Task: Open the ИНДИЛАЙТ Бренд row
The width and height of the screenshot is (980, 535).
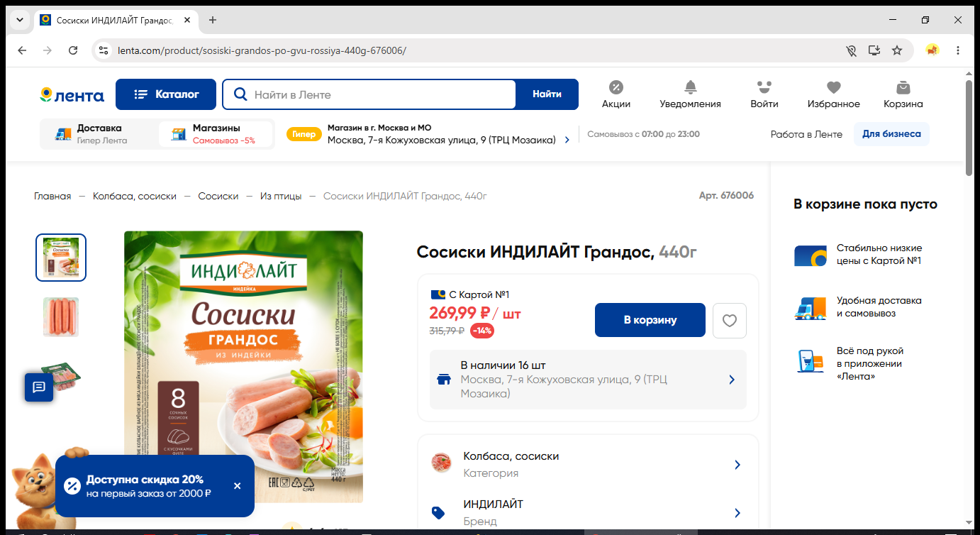Action: [588, 513]
